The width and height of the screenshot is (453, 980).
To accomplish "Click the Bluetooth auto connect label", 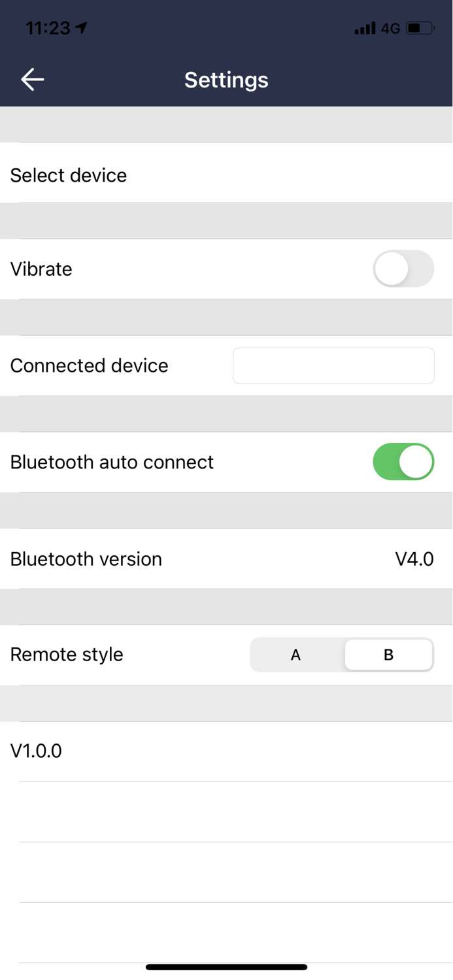I will click(111, 461).
